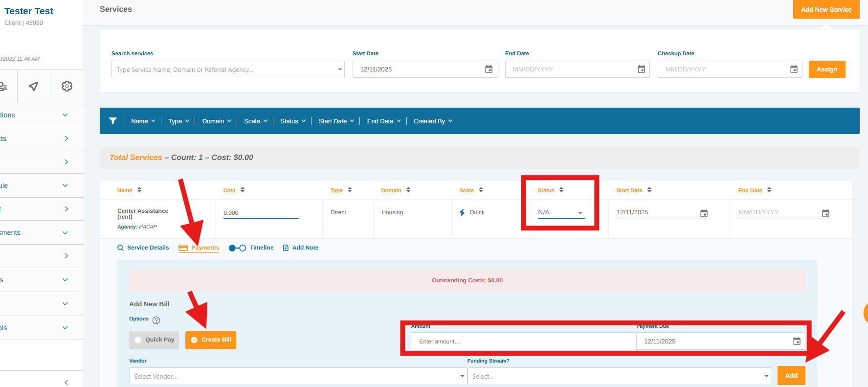Click the Add Note document icon
Image resolution: width=868 pixels, height=387 pixels.
pos(286,248)
